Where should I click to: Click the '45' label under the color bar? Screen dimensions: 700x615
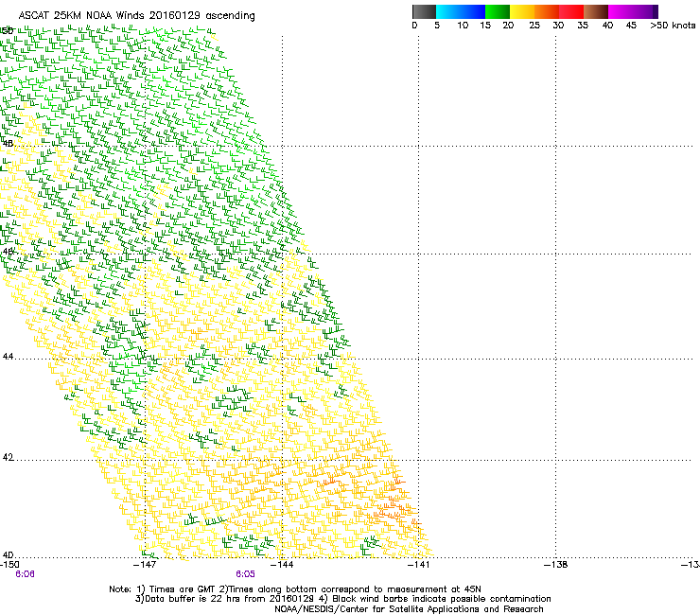(631, 26)
